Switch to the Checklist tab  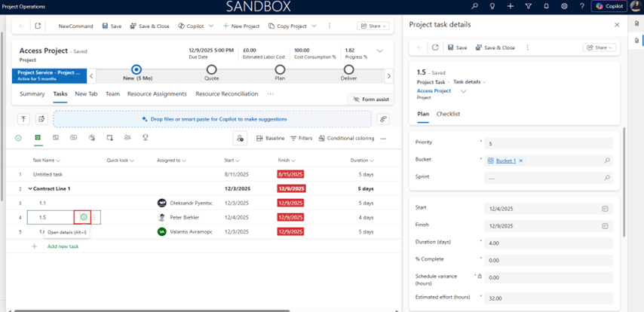[x=448, y=114]
